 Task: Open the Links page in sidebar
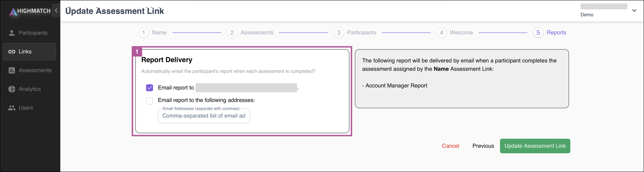(30, 52)
